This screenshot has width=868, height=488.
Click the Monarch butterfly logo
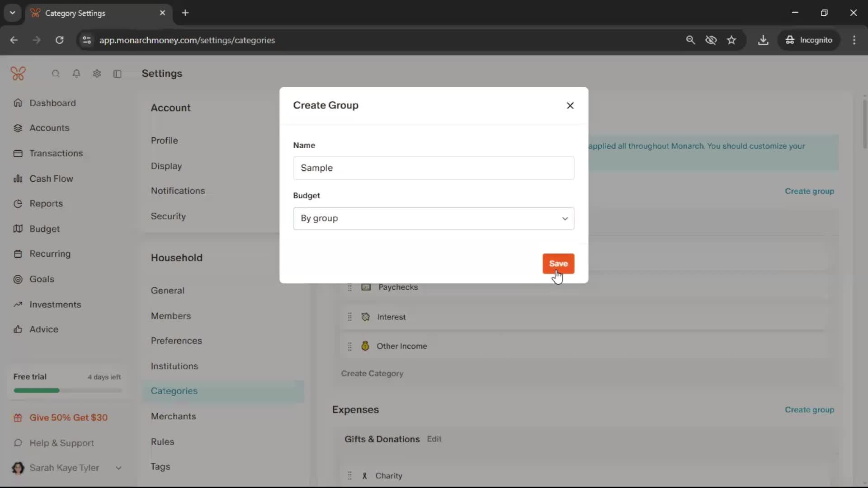18,74
